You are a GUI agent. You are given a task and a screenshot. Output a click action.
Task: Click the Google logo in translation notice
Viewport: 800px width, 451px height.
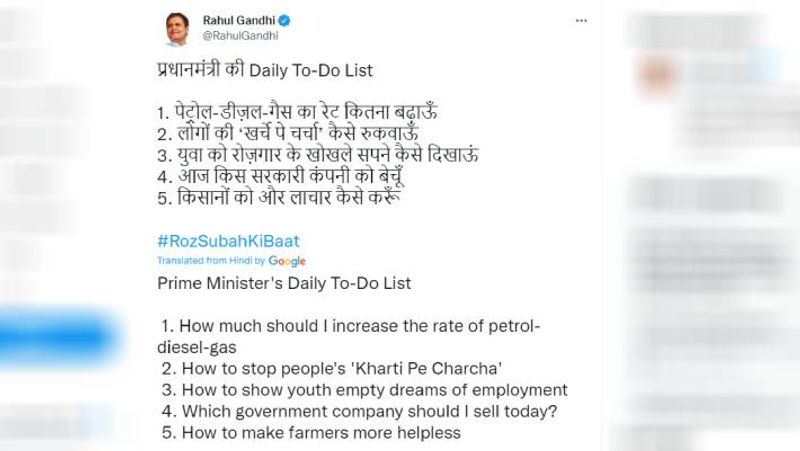click(x=287, y=261)
